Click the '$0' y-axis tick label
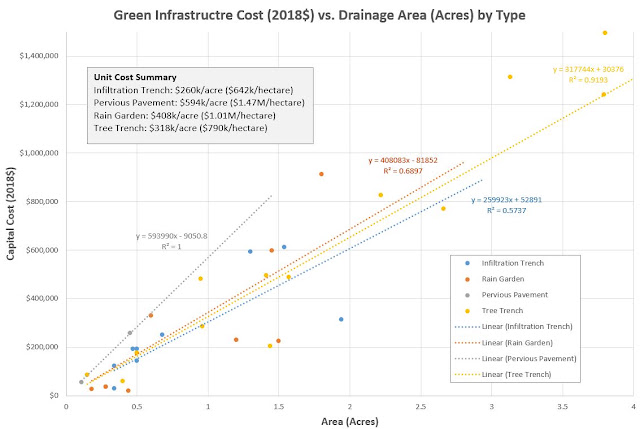This screenshot has height=429, width=640. [54, 396]
